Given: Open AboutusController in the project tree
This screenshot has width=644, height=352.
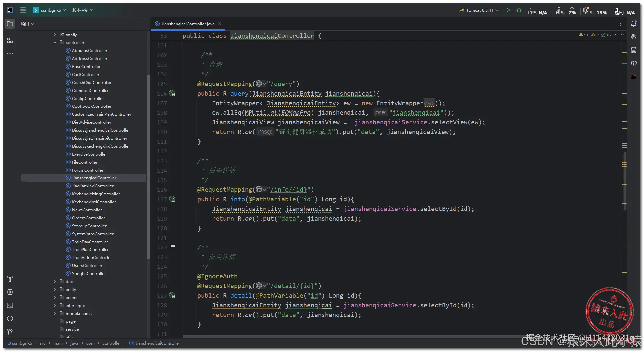Looking at the screenshot, I should point(89,50).
